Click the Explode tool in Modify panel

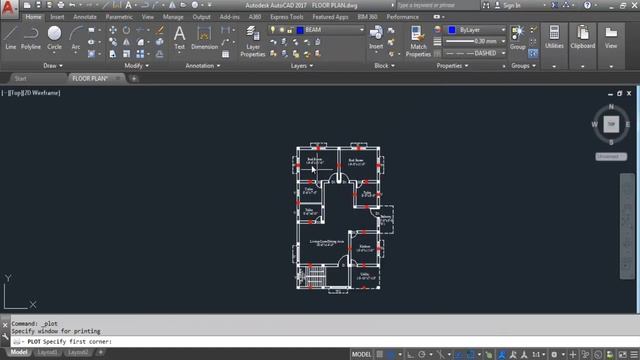[160, 42]
